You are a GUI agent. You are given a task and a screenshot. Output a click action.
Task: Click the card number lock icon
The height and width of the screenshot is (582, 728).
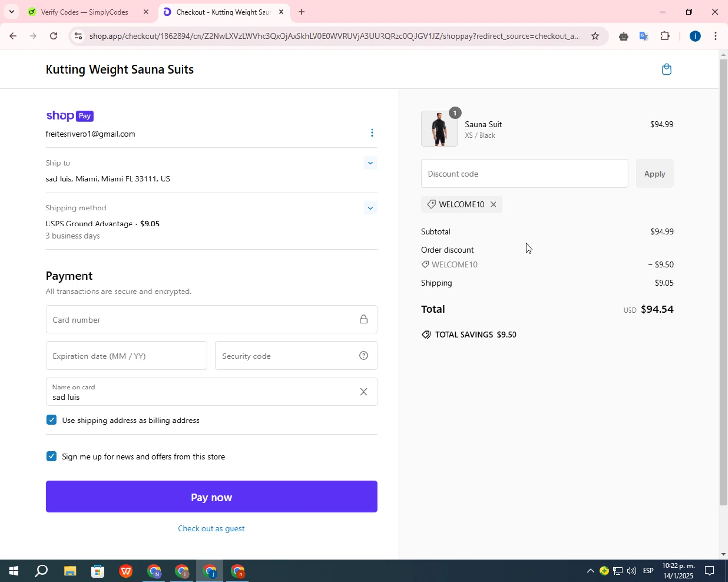pos(364,319)
